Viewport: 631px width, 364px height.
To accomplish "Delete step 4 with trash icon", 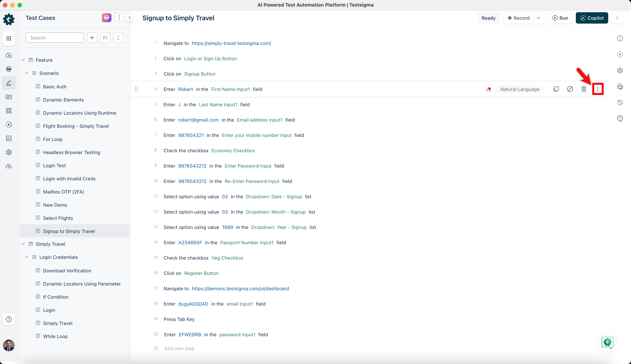I will (584, 89).
